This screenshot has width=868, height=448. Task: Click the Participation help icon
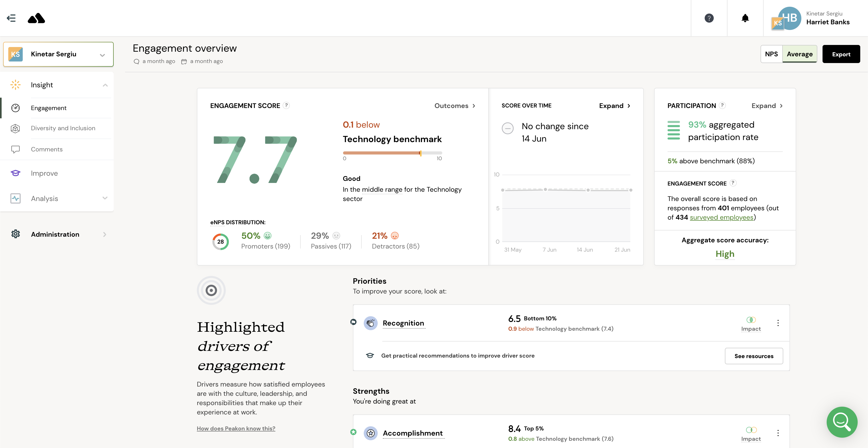pos(722,105)
